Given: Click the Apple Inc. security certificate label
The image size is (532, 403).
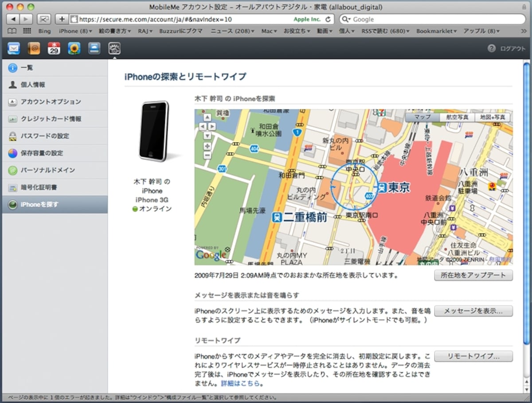Looking at the screenshot, I should point(307,19).
